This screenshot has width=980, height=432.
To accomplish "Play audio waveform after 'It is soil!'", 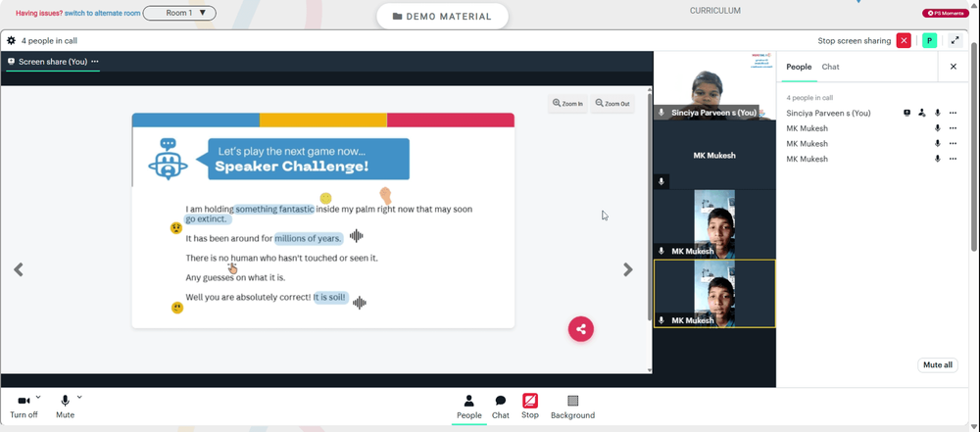I will (x=359, y=303).
